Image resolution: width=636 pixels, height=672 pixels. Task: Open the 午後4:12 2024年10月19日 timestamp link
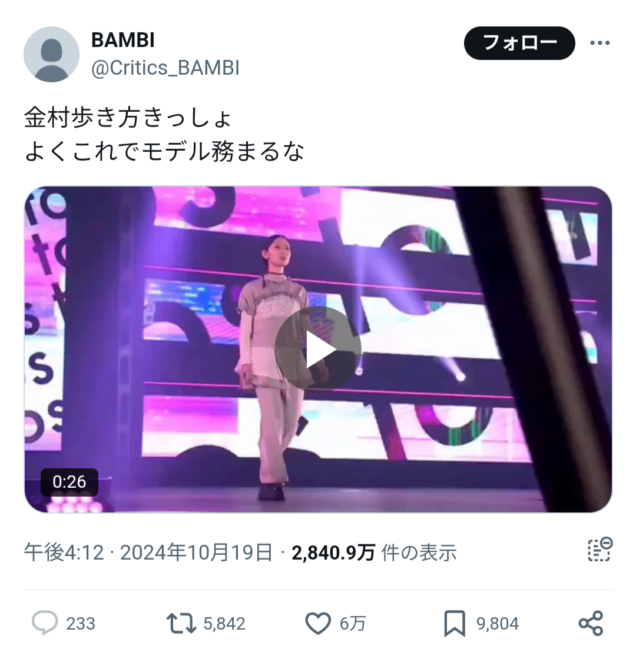point(148,553)
